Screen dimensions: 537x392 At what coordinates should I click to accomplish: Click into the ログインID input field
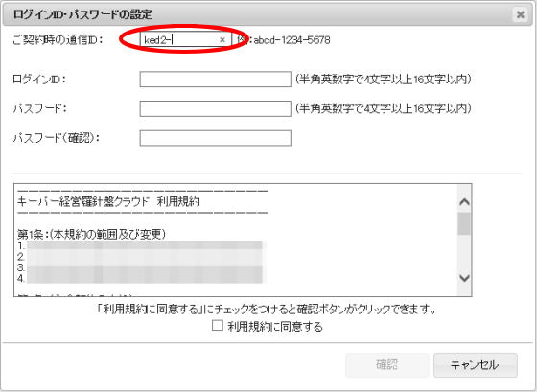pyautogui.click(x=216, y=80)
